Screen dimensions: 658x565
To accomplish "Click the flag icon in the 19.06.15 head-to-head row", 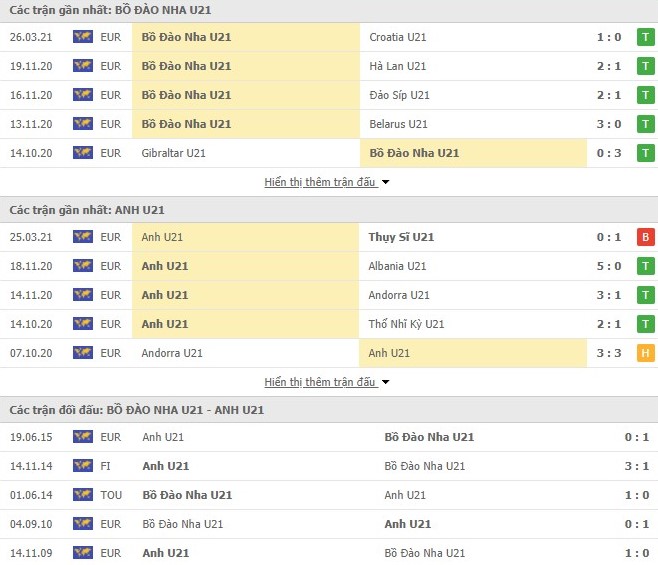I will [82, 437].
